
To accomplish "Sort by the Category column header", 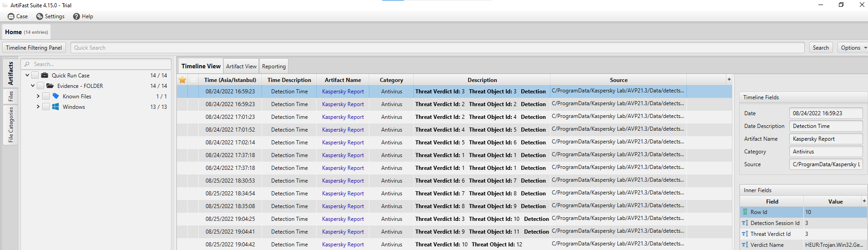I will coord(391,80).
